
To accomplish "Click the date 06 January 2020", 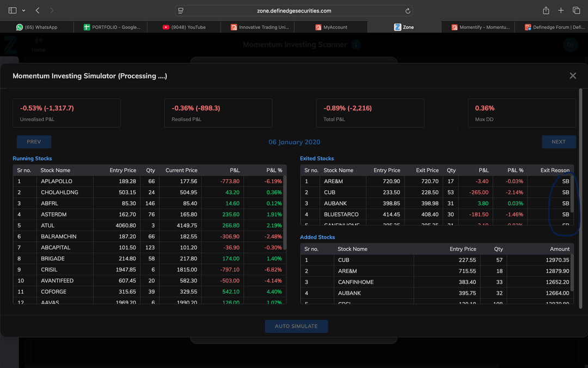I will (x=295, y=142).
